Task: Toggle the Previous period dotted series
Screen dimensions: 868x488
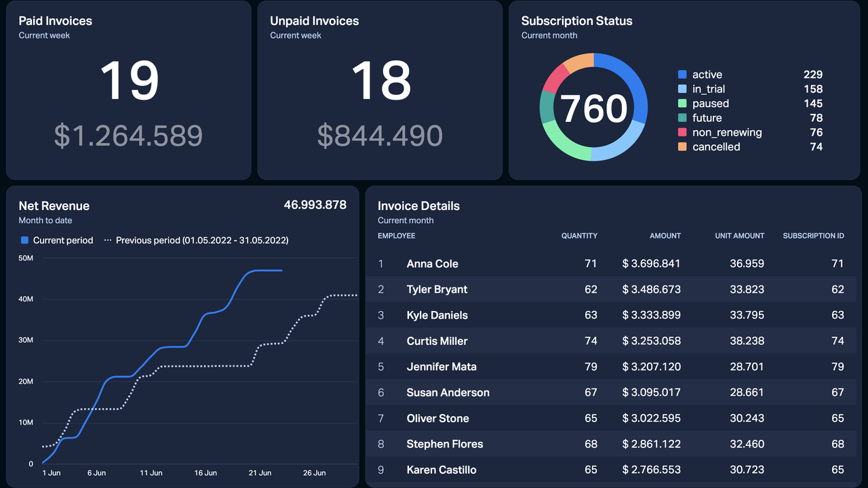Action: (x=196, y=241)
